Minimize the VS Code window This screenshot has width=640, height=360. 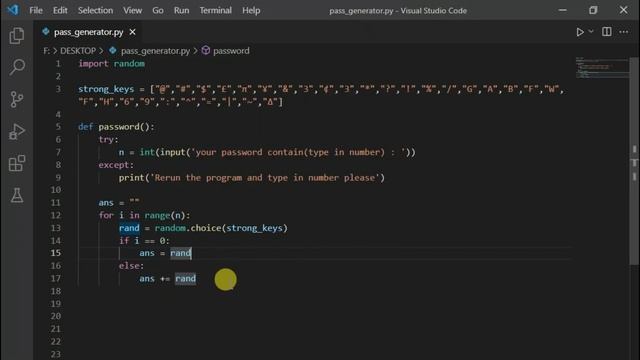[562, 10]
